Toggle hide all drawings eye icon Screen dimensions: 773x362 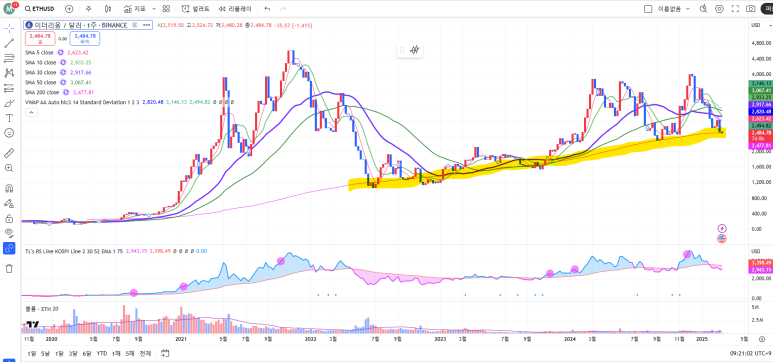[9, 233]
